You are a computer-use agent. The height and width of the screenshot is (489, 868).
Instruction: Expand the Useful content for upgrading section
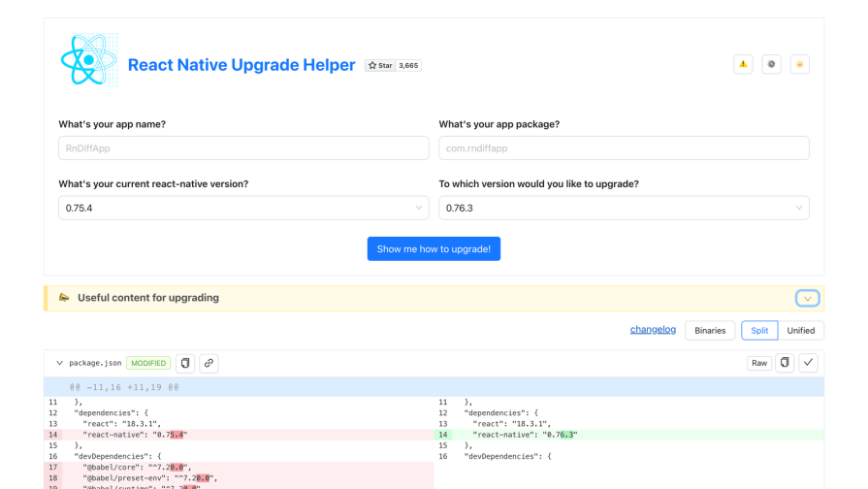click(807, 298)
